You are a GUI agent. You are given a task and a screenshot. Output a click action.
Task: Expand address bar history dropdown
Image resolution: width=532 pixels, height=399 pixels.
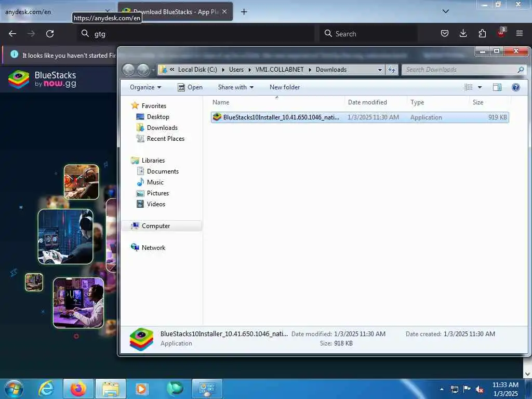(x=380, y=70)
